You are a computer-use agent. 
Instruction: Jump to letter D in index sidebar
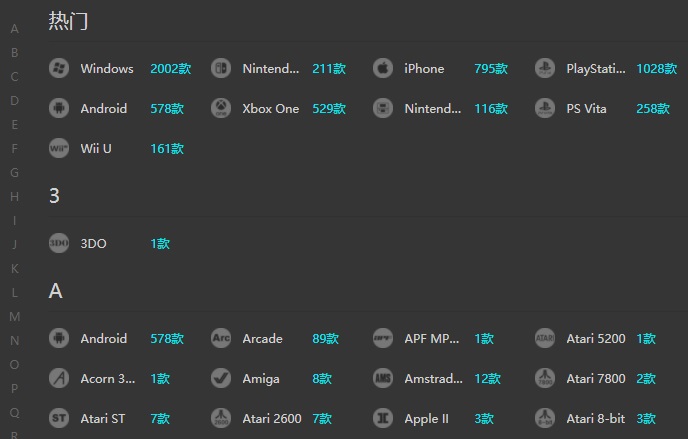pyautogui.click(x=14, y=100)
